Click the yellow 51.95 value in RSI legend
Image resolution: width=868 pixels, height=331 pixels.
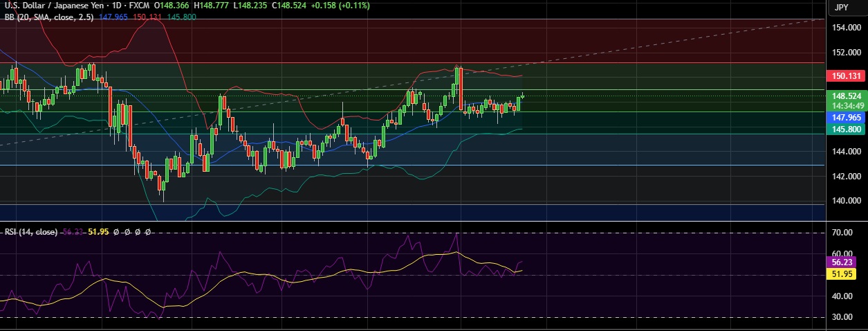click(99, 233)
